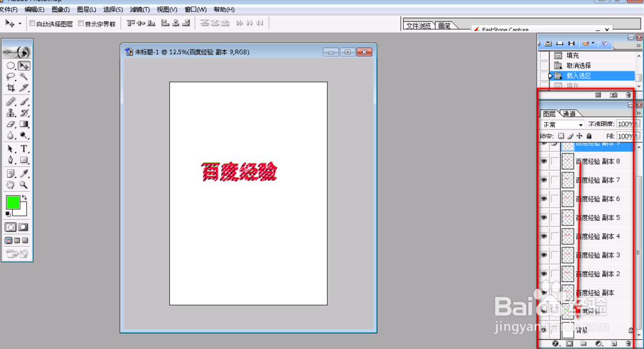This screenshot has height=349, width=644.
Task: Open 图像(I) menu
Action: click(x=61, y=10)
